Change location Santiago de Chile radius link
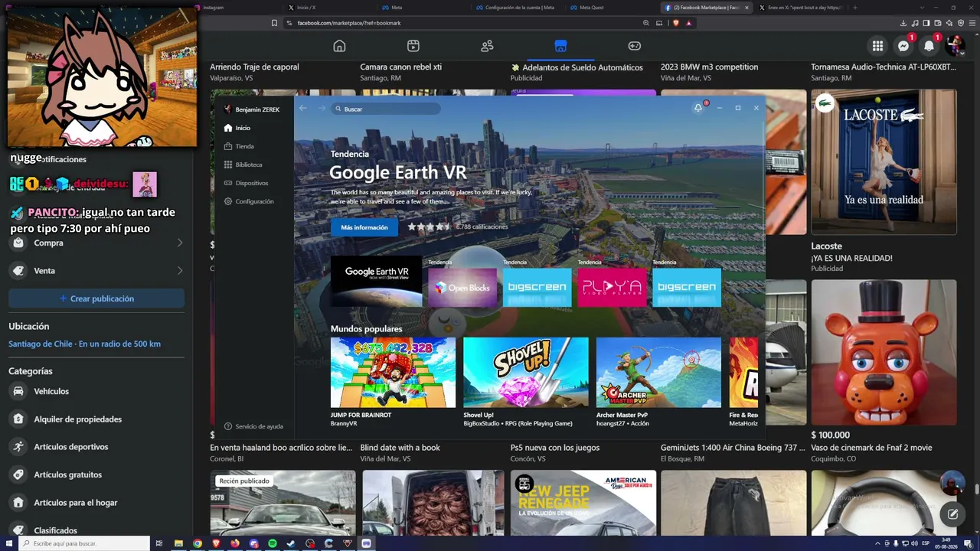The width and height of the screenshot is (980, 551). coord(84,344)
